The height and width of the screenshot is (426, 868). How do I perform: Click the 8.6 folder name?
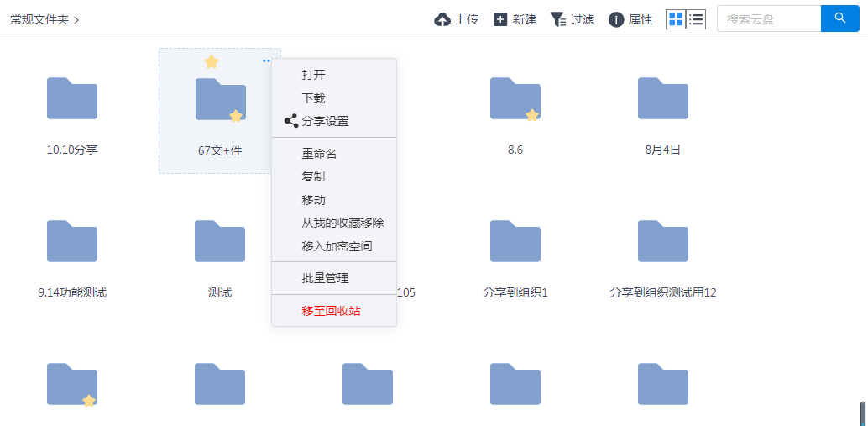coord(515,150)
